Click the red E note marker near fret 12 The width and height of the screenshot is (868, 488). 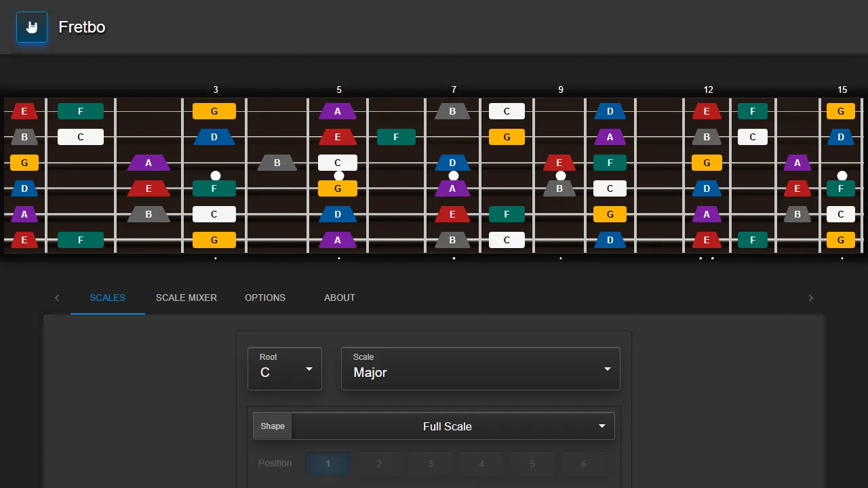(707, 110)
